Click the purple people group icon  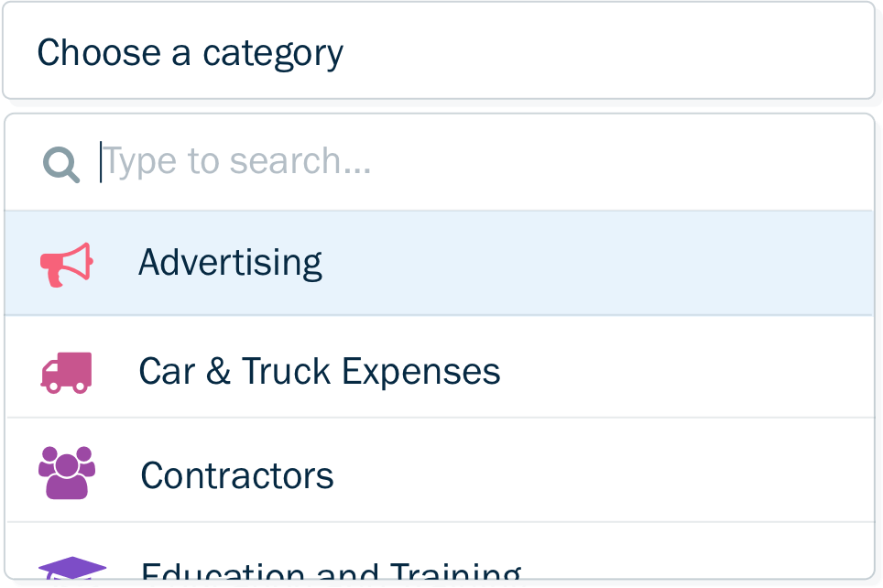click(x=66, y=473)
